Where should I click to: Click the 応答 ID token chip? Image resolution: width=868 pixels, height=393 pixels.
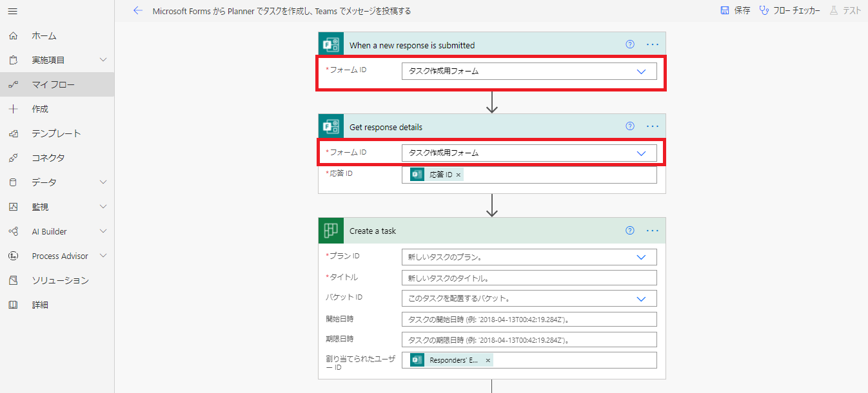[437, 175]
